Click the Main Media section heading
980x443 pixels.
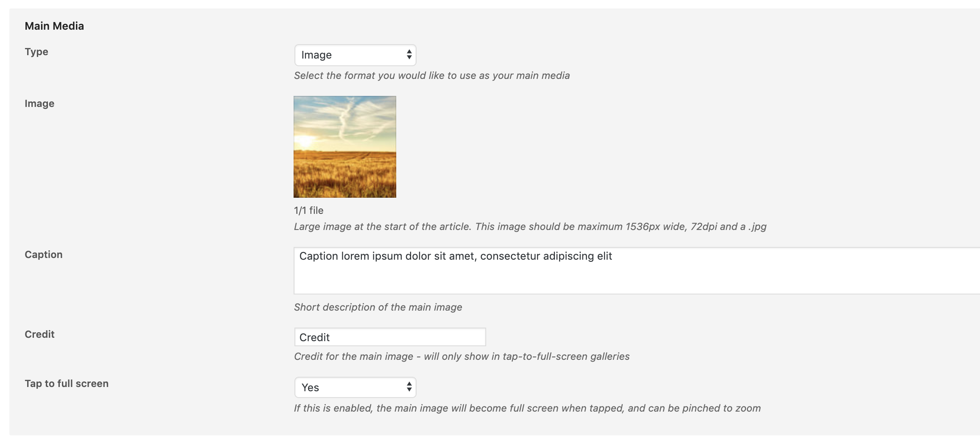point(54,26)
